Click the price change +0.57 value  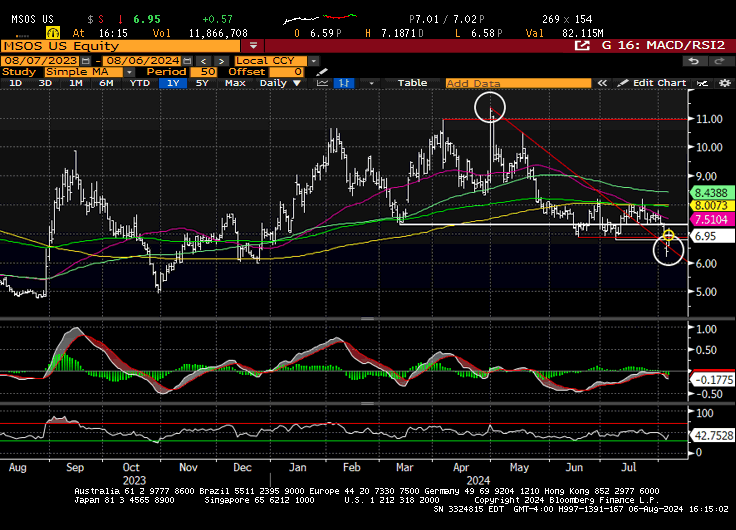(217, 19)
